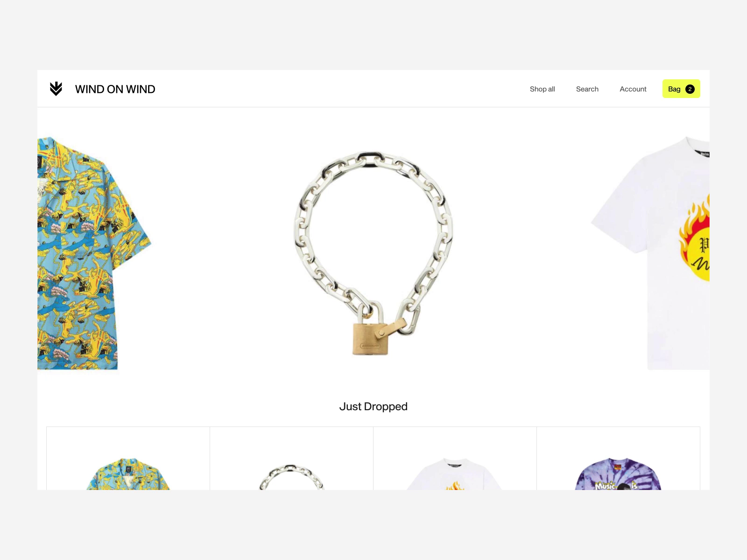
Task: Show the white flame t-shirt carousel slide
Action: click(x=650, y=253)
